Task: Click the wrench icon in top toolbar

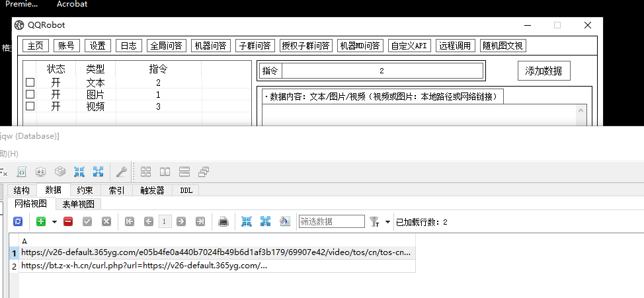Action: 121,172
